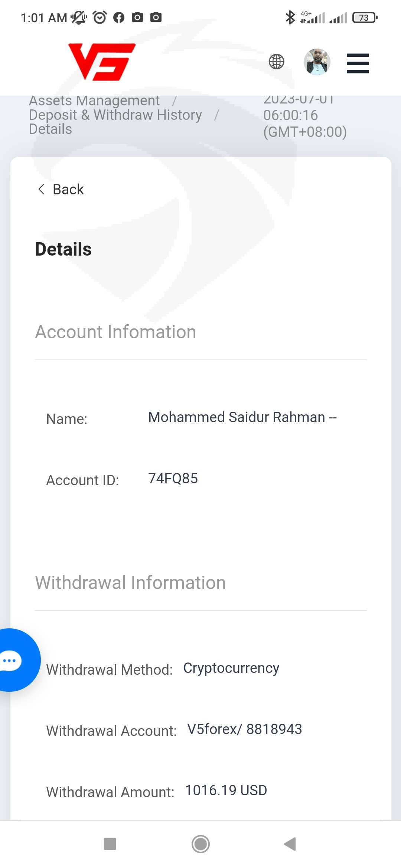The image size is (401, 868).
Task: Tap the battery indicator in status bar
Action: [x=365, y=17]
